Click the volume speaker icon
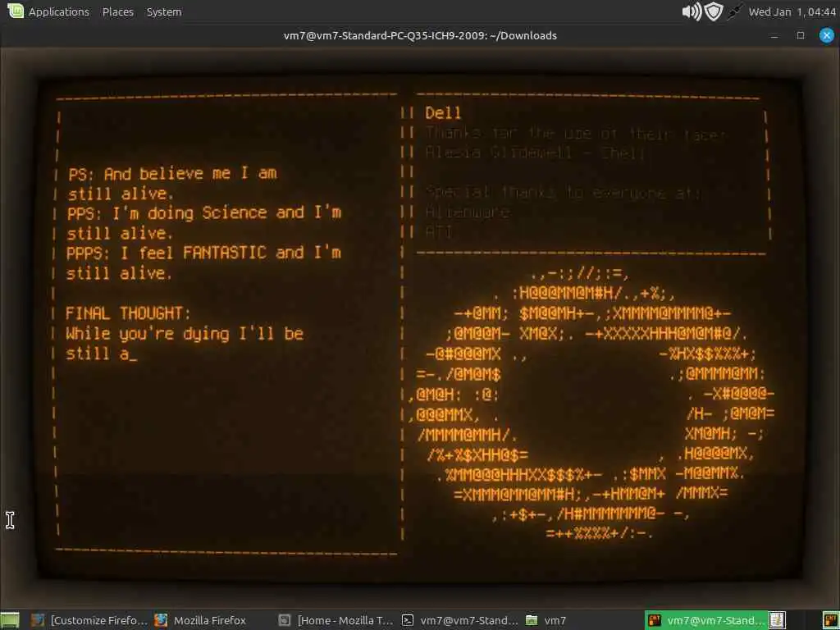This screenshot has height=630, width=840. [692, 11]
